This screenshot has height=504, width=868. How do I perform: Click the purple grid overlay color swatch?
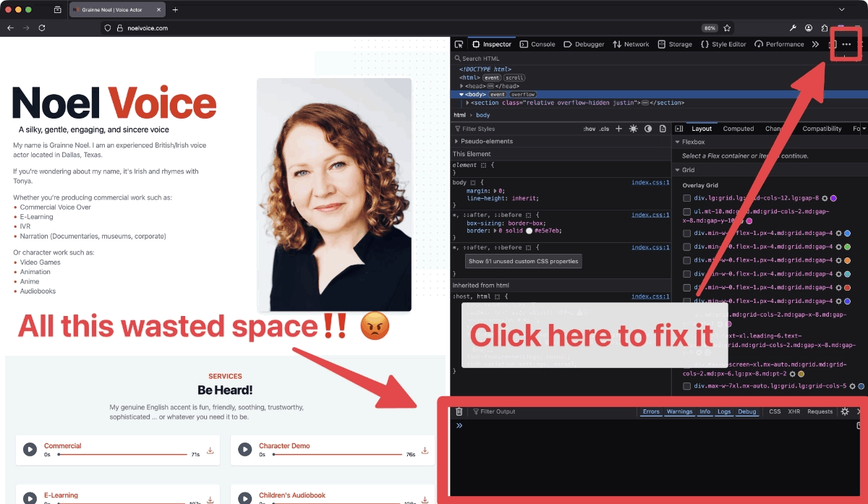[x=834, y=197]
